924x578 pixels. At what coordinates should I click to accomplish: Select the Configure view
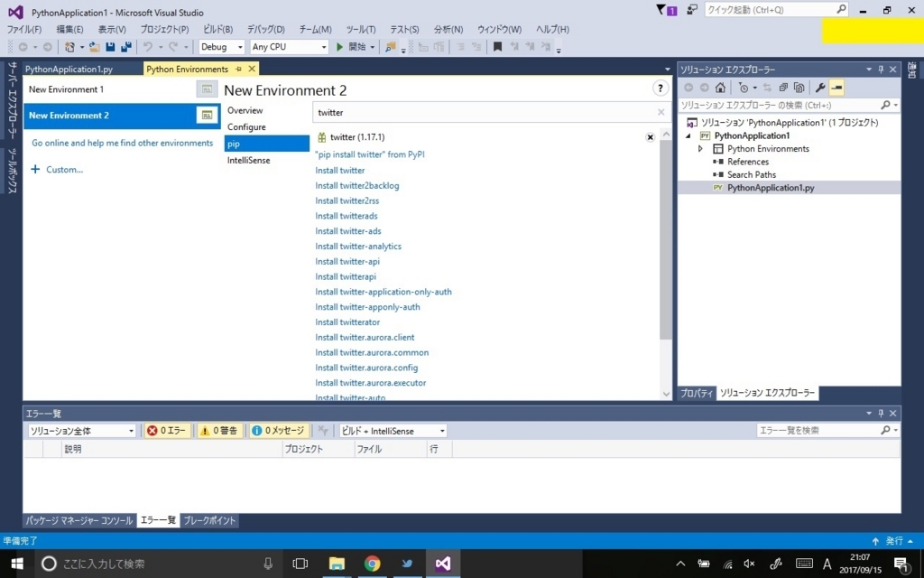pyautogui.click(x=246, y=126)
